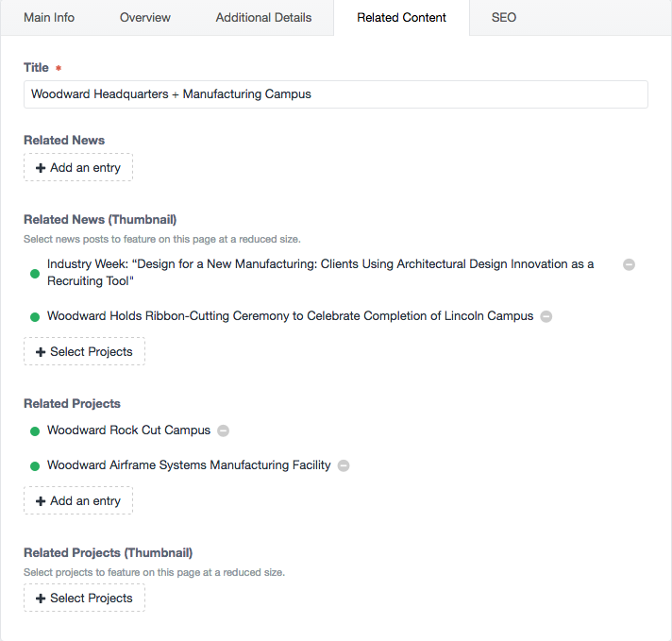Screen dimensions: 672x641
Task: Open the SEO tab
Action: tap(504, 18)
